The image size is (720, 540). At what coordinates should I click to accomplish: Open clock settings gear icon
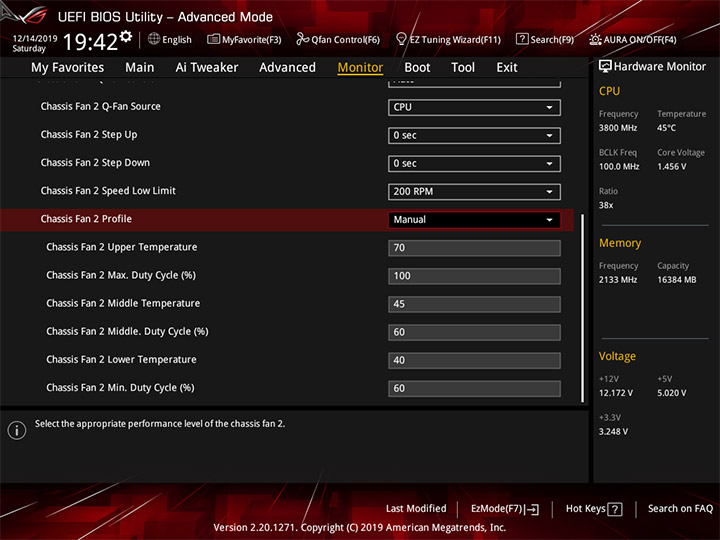point(126,36)
